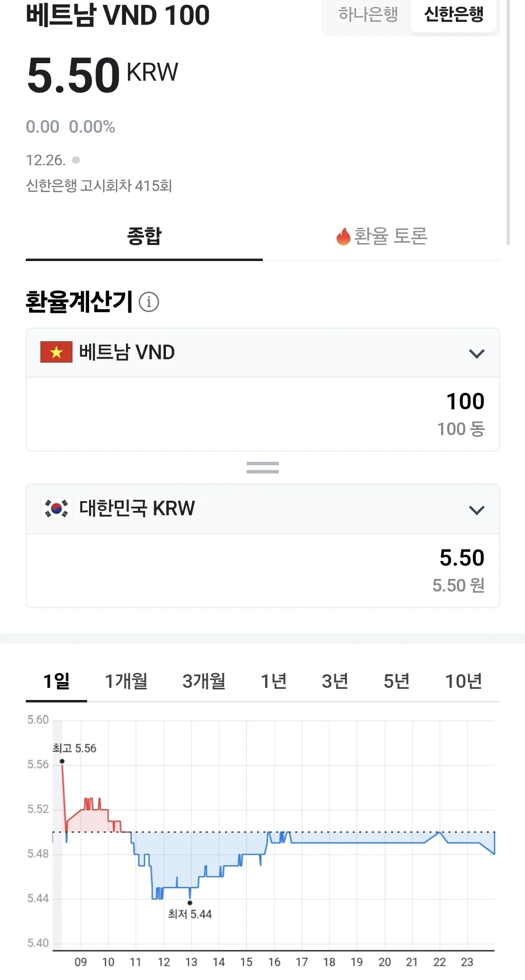Screen dimensions: 525x980
Task: Switch bank to 하나은행
Action: click(368, 15)
